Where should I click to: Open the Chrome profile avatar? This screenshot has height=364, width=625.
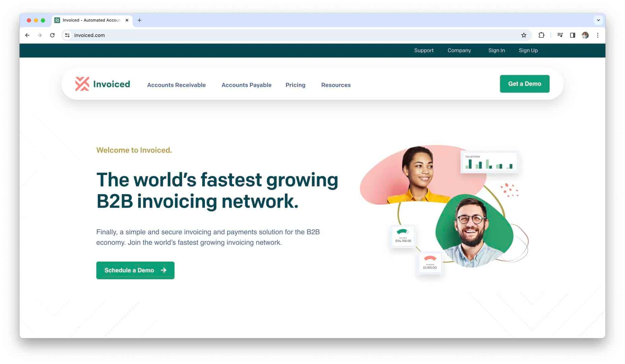click(x=585, y=35)
